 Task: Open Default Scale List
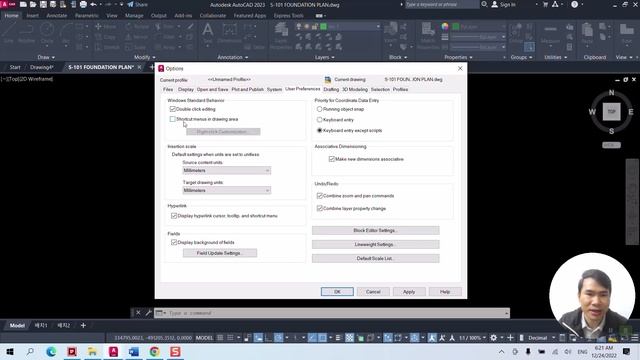coord(376,258)
